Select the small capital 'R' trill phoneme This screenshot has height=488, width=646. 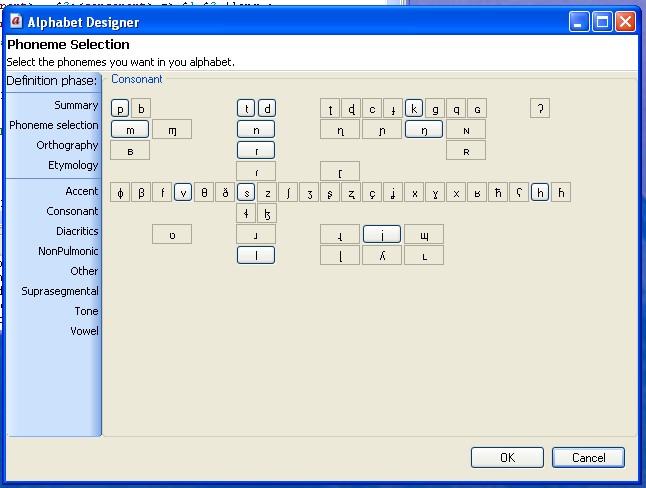click(x=466, y=151)
